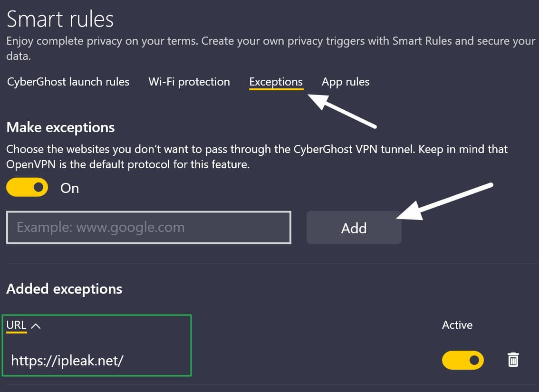Sort exceptions by the URL column header
The height and width of the screenshot is (392, 539).
coord(16,325)
